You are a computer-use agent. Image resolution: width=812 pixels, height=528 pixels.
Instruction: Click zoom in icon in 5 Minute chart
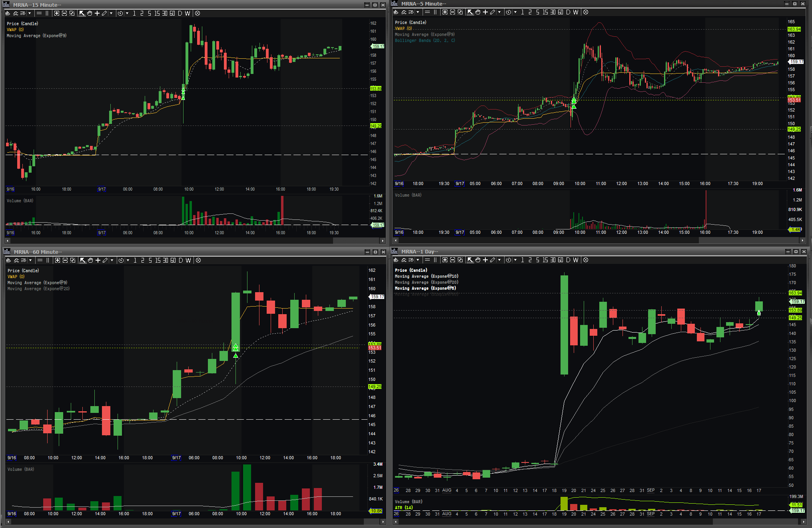click(x=445, y=12)
